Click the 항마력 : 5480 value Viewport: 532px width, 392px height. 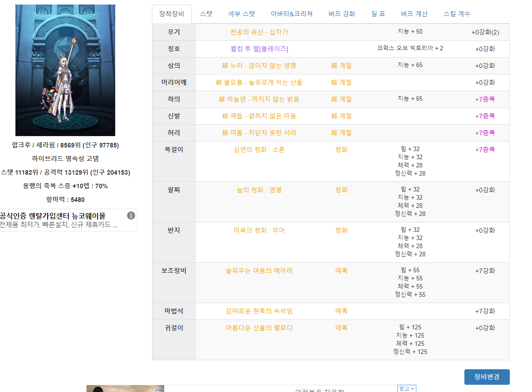pos(65,200)
